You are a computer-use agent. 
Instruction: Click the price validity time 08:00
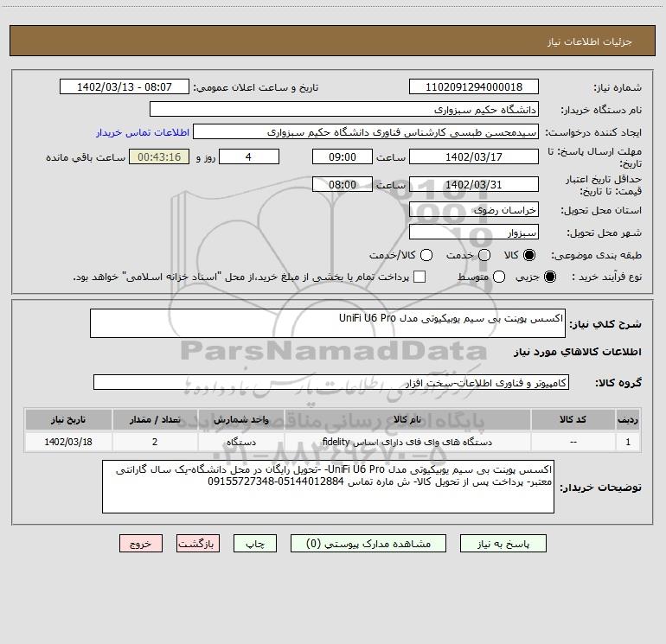(343, 184)
